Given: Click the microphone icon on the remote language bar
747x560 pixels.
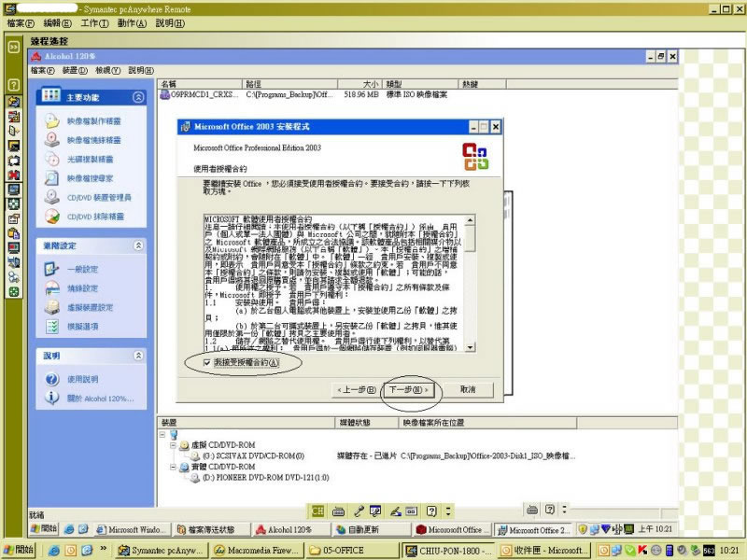Looking at the screenshot, I should click(x=359, y=511).
